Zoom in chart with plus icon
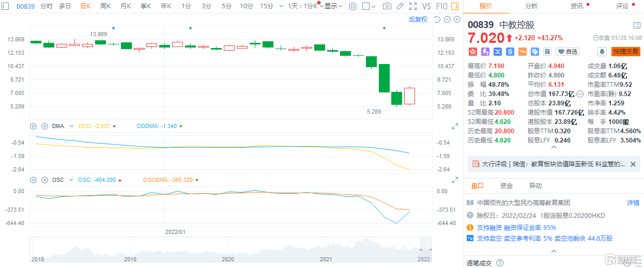 (x=457, y=20)
